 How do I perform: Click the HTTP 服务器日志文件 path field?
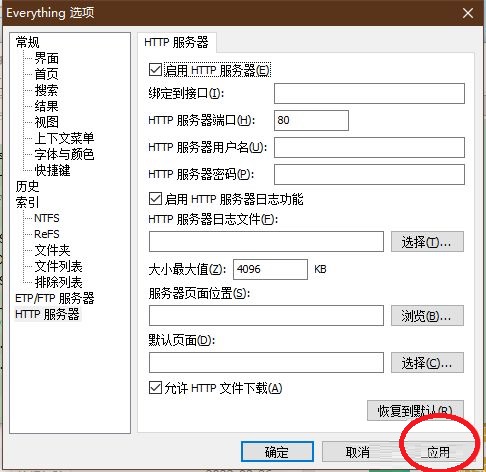pos(266,242)
